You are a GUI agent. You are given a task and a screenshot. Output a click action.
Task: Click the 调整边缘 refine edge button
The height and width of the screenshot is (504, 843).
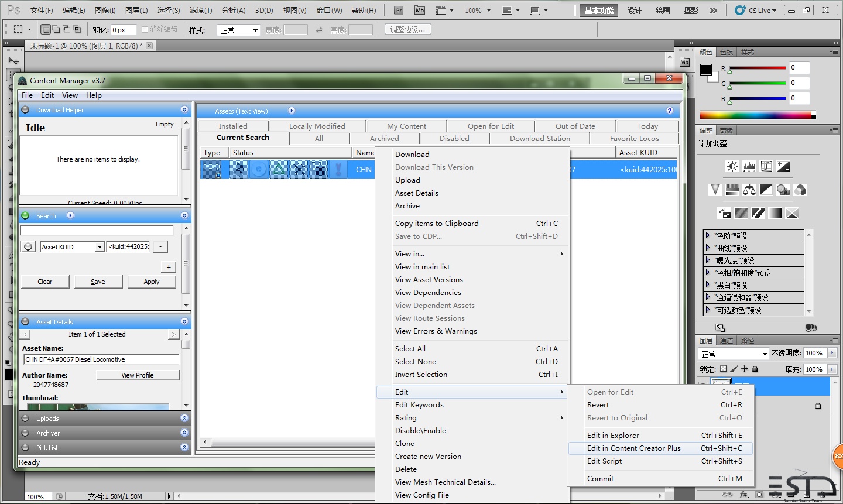click(x=408, y=29)
